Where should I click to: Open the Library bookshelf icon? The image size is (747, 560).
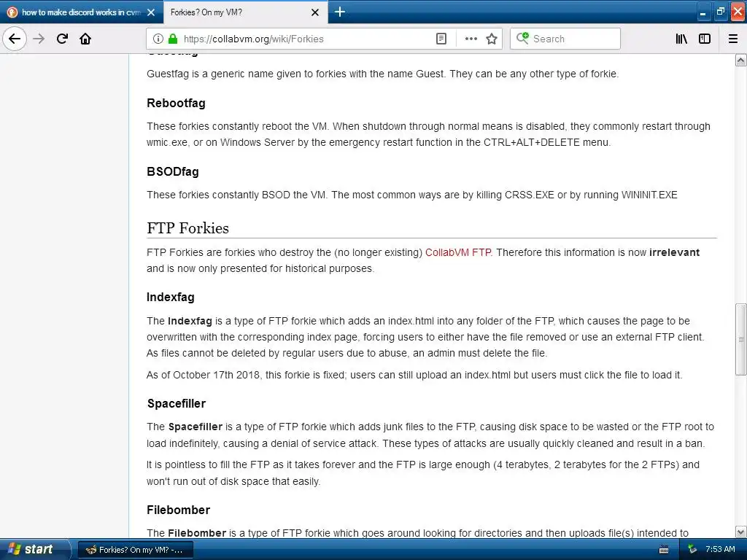[681, 39]
